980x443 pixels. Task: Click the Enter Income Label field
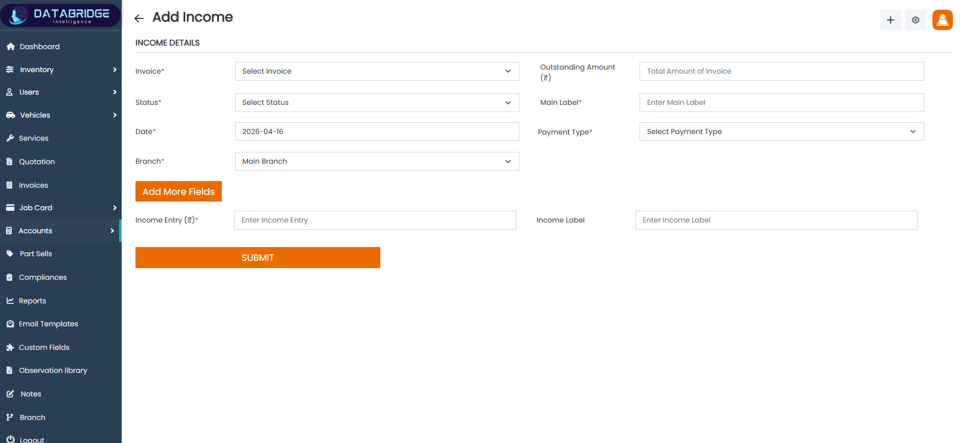[777, 220]
